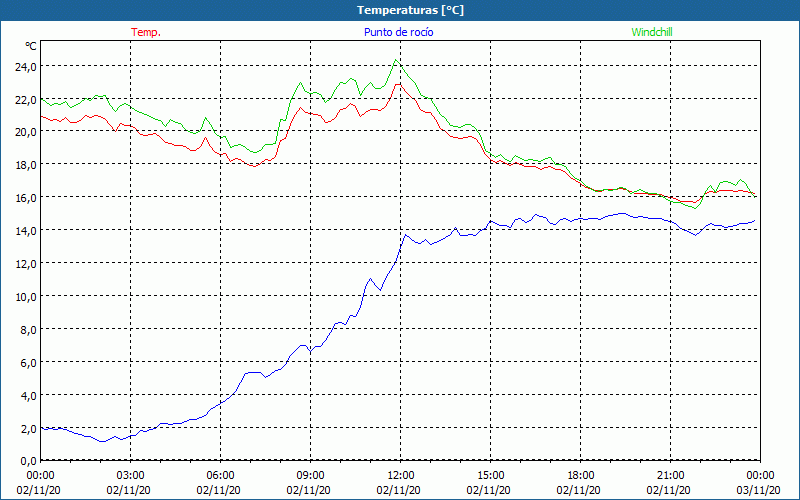Click the 03:00 time axis label
The height and width of the screenshot is (500, 800).
click(x=131, y=476)
